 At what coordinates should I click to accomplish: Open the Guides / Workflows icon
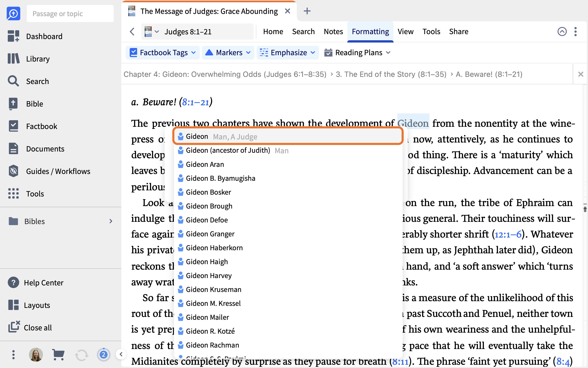(13, 171)
